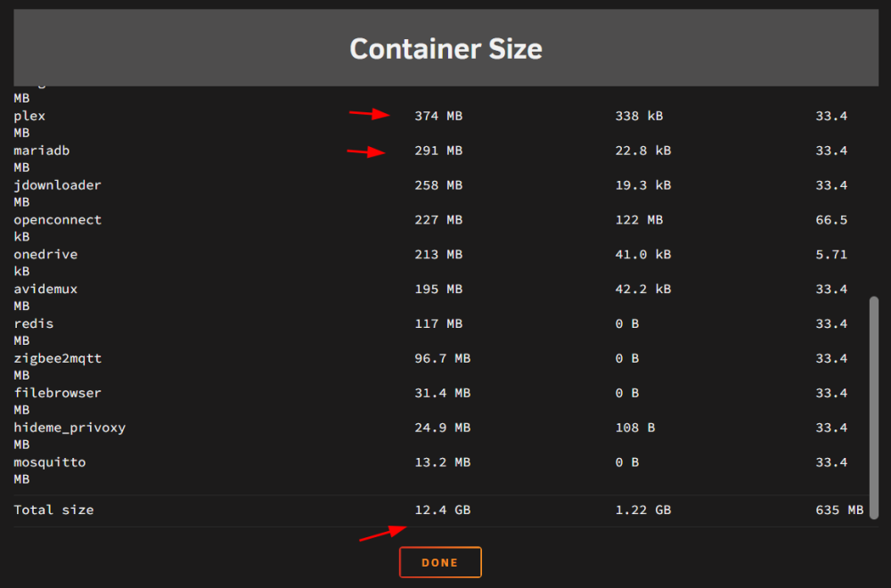The width and height of the screenshot is (891, 588).
Task: Click the jdownloader row label
Action: (57, 185)
